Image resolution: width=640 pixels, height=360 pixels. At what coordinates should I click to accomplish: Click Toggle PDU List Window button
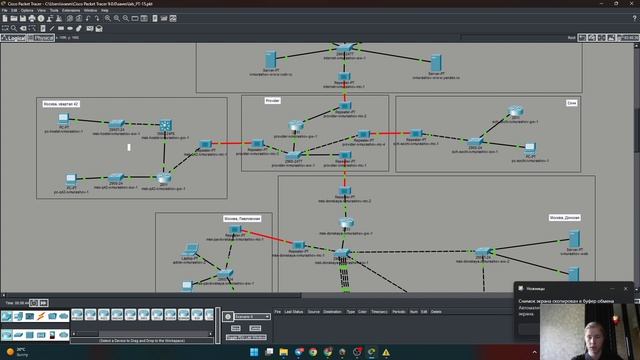[246, 337]
